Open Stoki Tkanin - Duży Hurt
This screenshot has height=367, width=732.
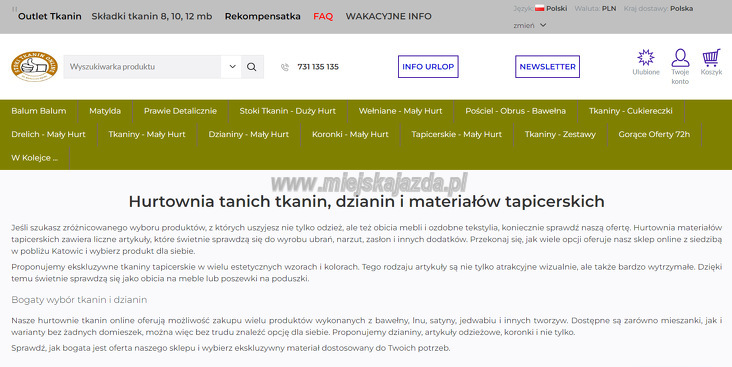[x=288, y=111]
